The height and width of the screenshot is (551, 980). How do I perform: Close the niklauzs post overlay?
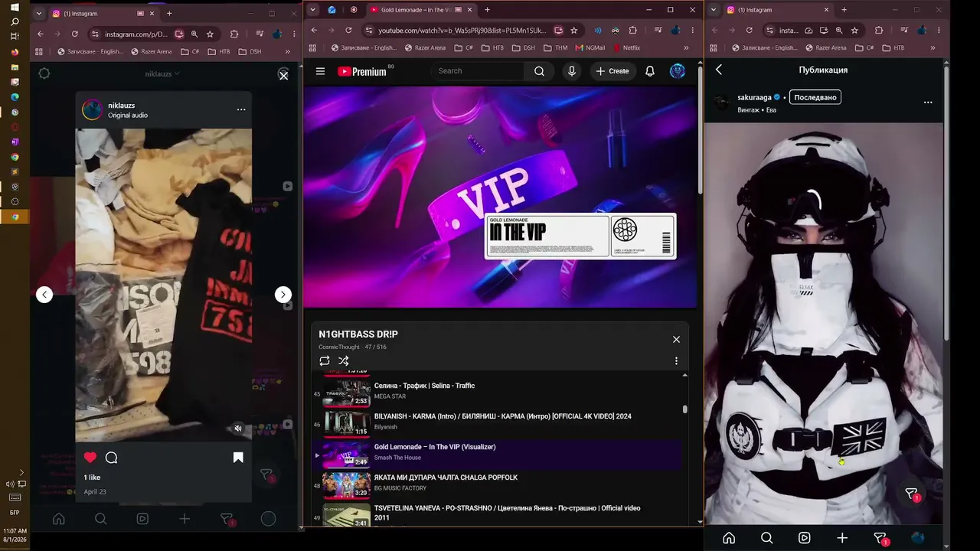[x=283, y=75]
